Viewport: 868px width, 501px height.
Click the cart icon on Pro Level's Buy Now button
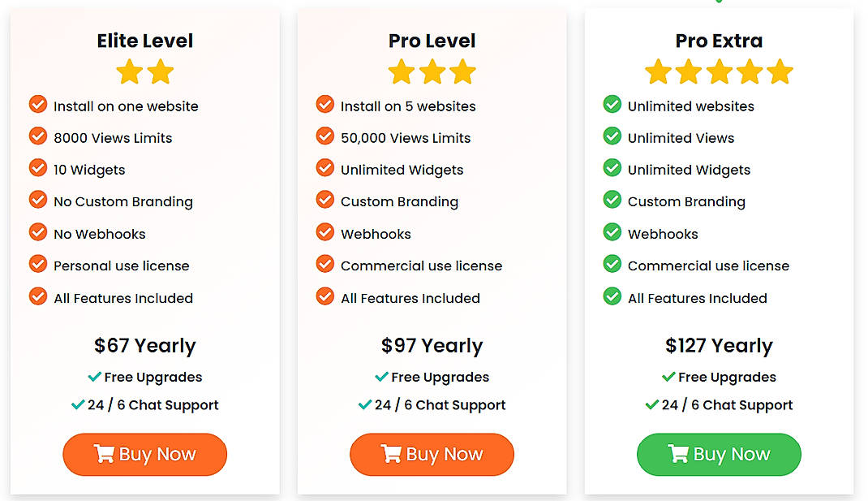392,455
